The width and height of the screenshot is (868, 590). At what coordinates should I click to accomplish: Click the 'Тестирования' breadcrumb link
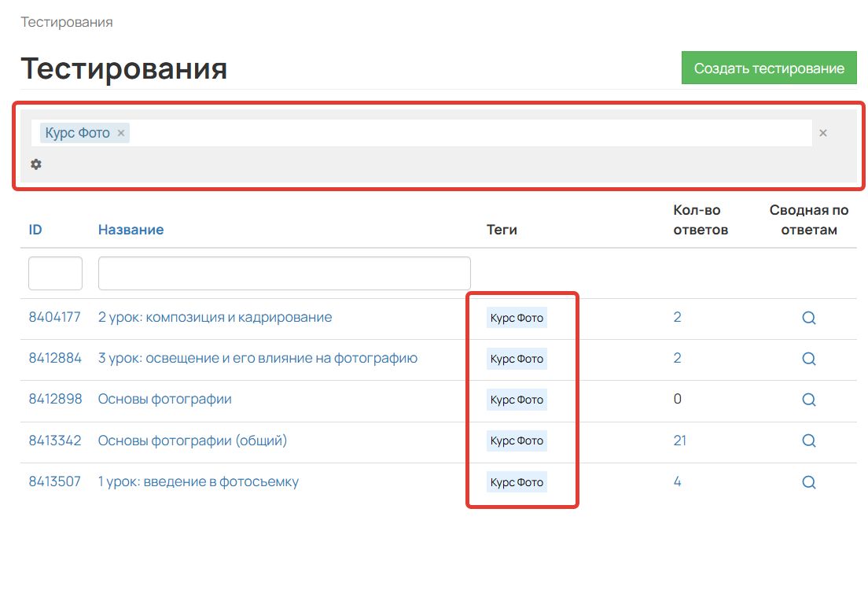(x=66, y=22)
